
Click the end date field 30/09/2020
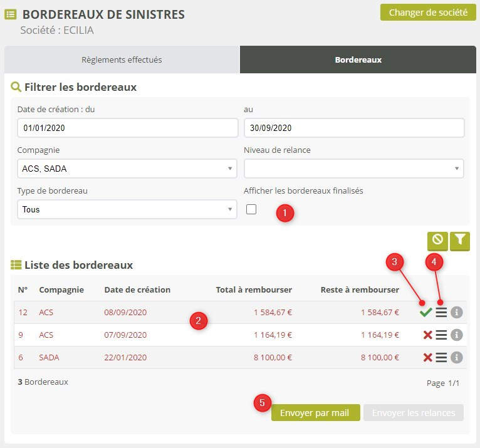353,128
